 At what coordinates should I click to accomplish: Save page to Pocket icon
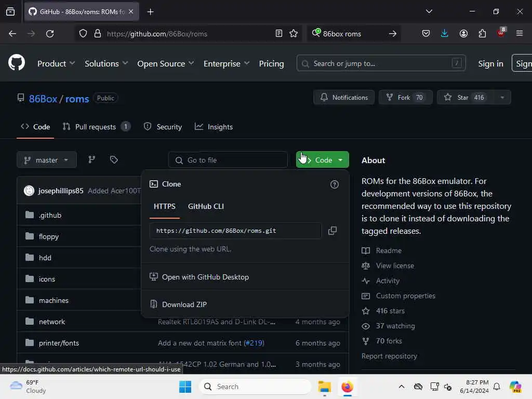click(426, 34)
